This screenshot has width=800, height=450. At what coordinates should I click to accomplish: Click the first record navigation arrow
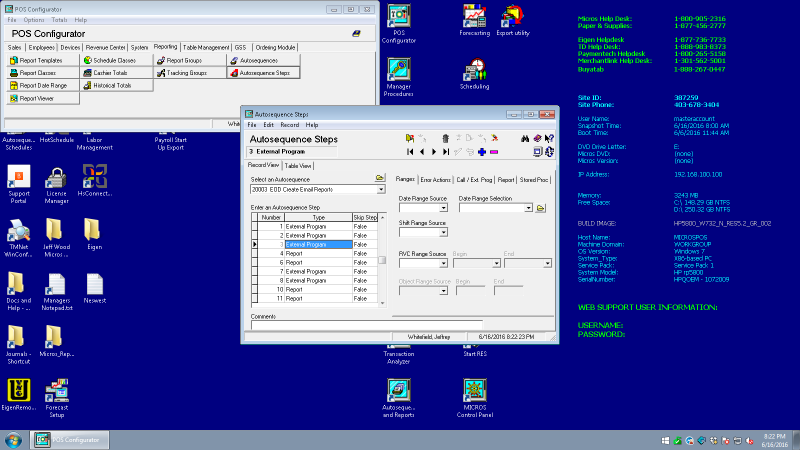pyautogui.click(x=410, y=152)
